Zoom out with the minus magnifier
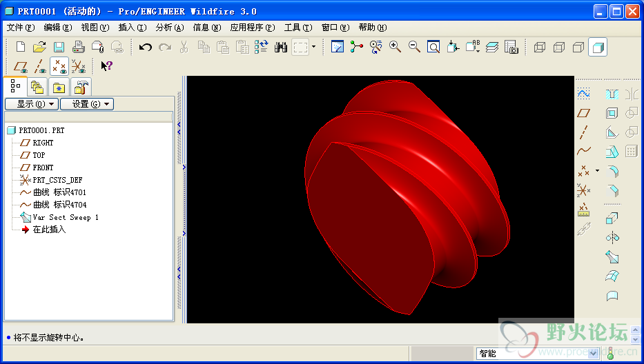Viewport: 644px width, 364px height. [x=414, y=47]
